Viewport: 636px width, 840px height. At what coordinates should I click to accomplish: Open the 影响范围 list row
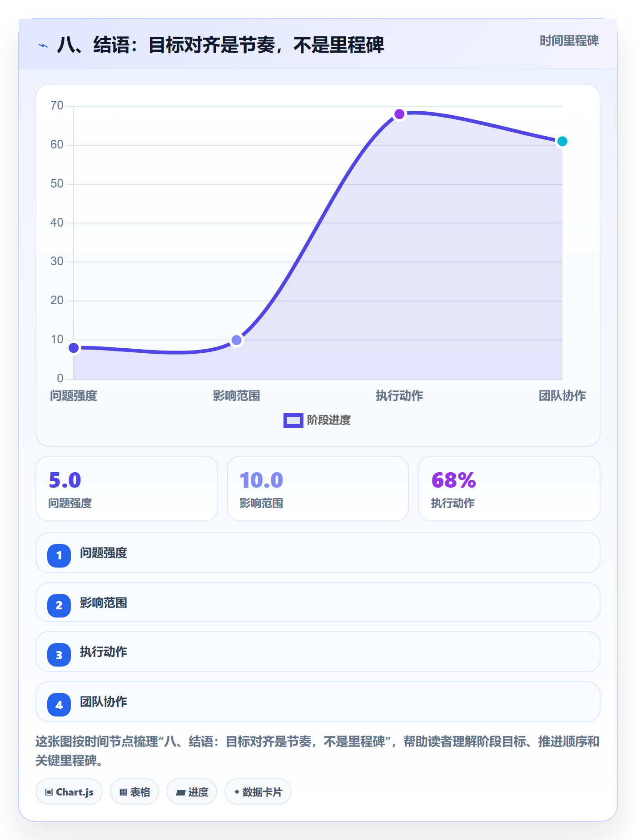[x=318, y=602]
